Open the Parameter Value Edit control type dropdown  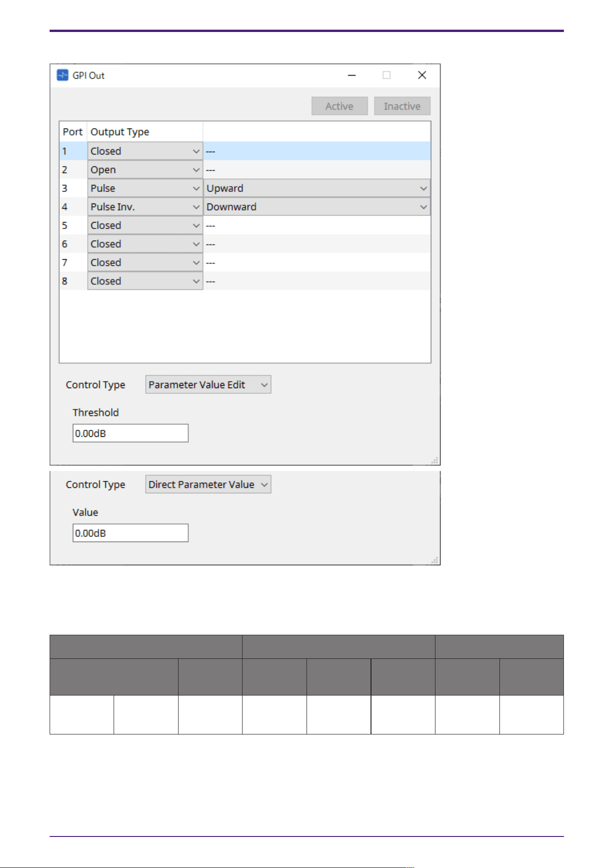coord(208,385)
